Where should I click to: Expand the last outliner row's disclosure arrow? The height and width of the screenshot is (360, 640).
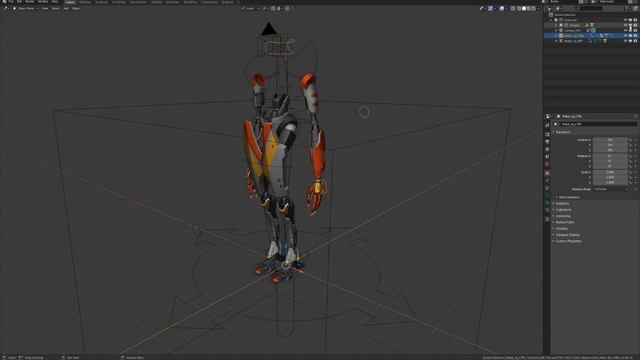tap(556, 41)
